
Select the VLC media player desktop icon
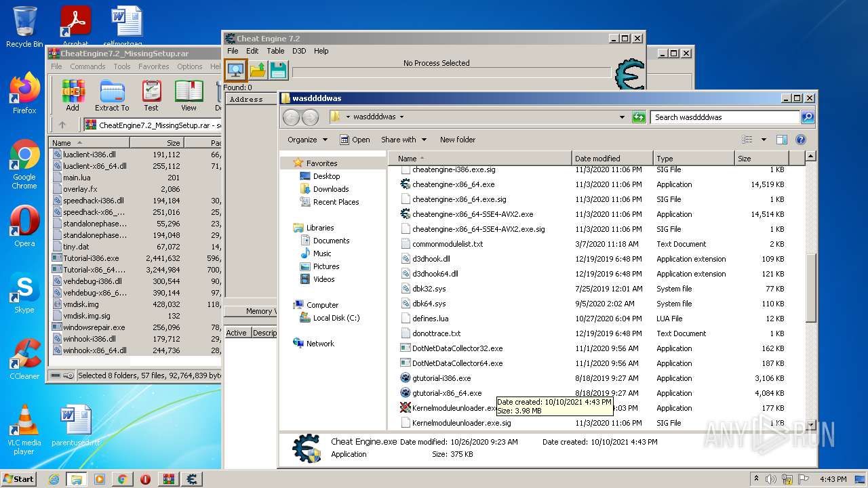pos(24,430)
